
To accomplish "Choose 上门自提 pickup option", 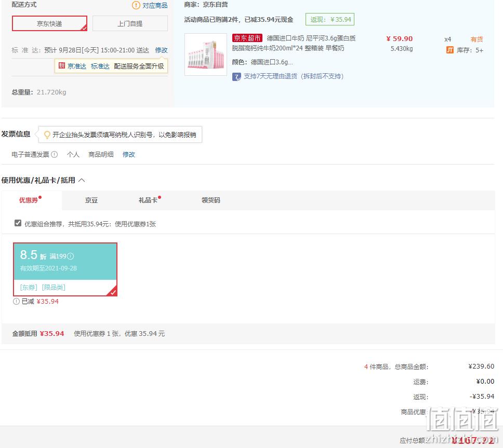I will point(130,23).
